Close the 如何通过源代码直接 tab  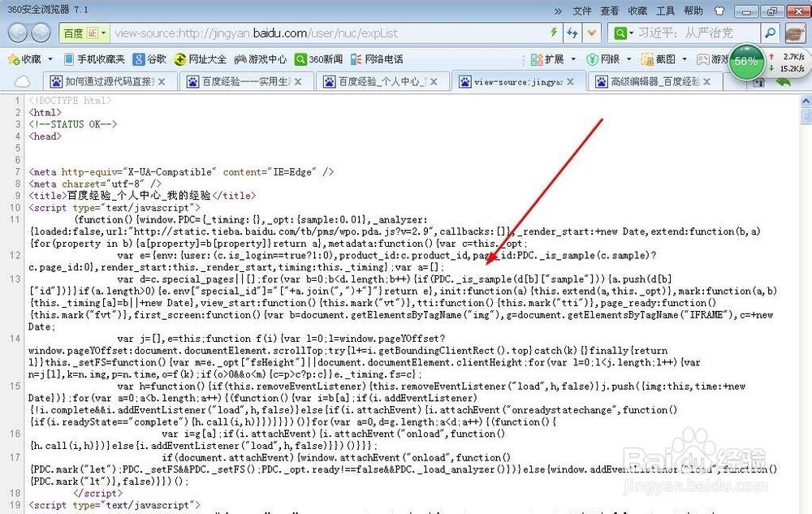coord(162,82)
